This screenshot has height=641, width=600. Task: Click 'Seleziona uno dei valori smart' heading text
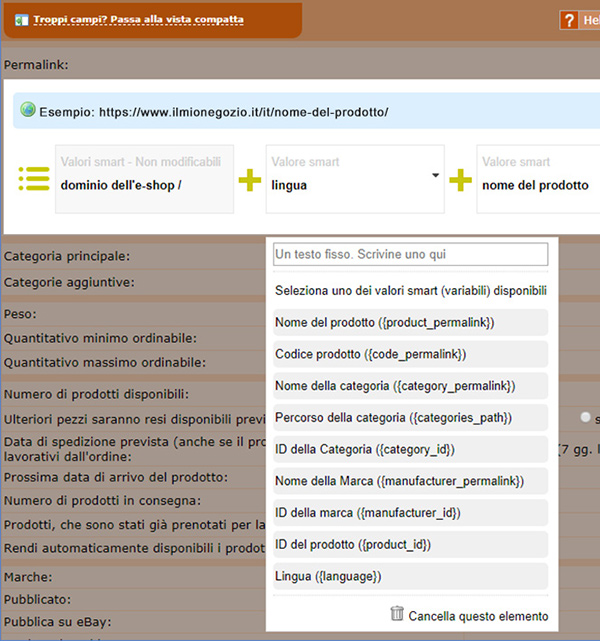tap(411, 291)
